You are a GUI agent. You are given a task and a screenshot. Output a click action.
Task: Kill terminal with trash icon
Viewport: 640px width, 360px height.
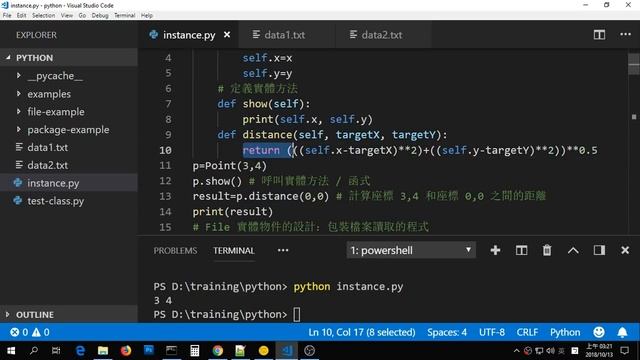click(x=547, y=250)
